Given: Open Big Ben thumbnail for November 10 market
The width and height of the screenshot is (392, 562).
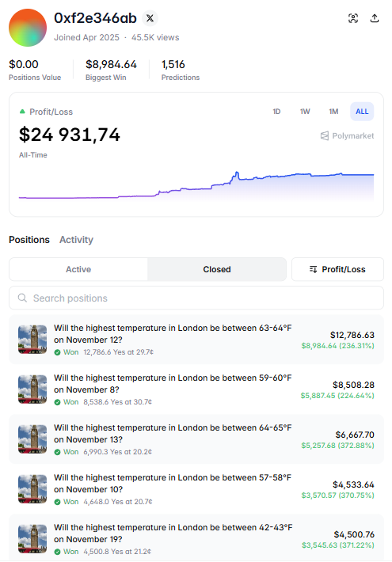Looking at the screenshot, I should (x=32, y=489).
